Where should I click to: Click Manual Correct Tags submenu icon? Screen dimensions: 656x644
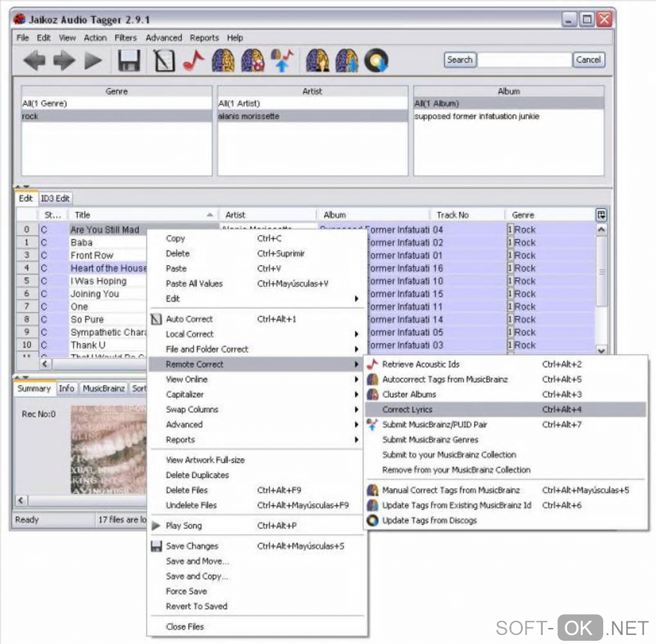(x=372, y=490)
